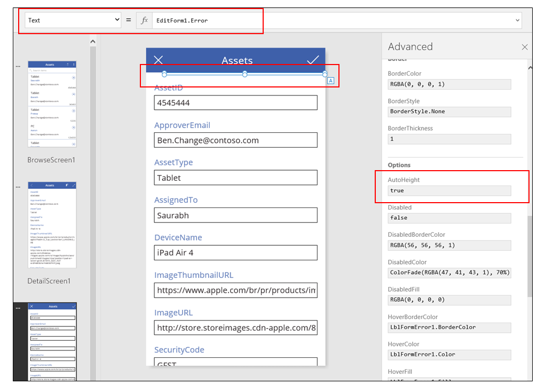Image resolution: width=545 pixels, height=392 pixels.
Task: Click the checkmark submit icon on the Assets form
Action: coord(313,60)
